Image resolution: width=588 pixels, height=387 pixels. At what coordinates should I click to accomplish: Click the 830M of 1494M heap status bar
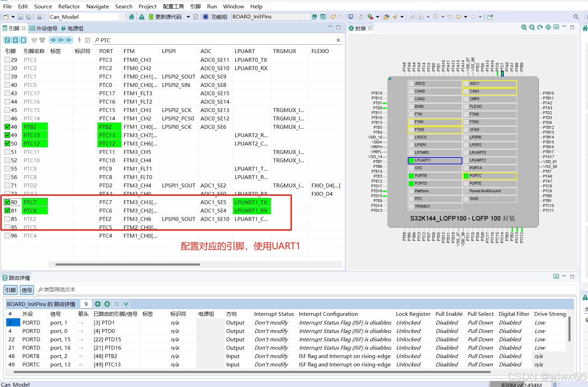click(x=520, y=385)
